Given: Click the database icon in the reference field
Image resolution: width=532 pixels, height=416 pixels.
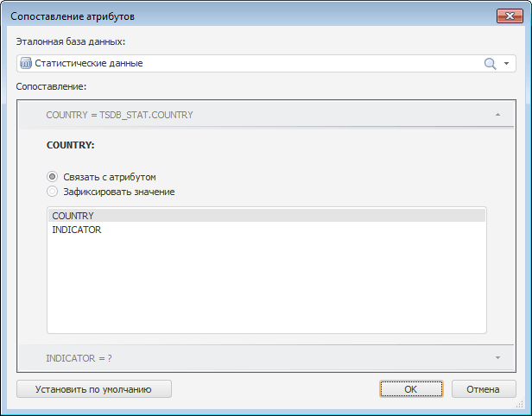Looking at the screenshot, I should tap(26, 63).
